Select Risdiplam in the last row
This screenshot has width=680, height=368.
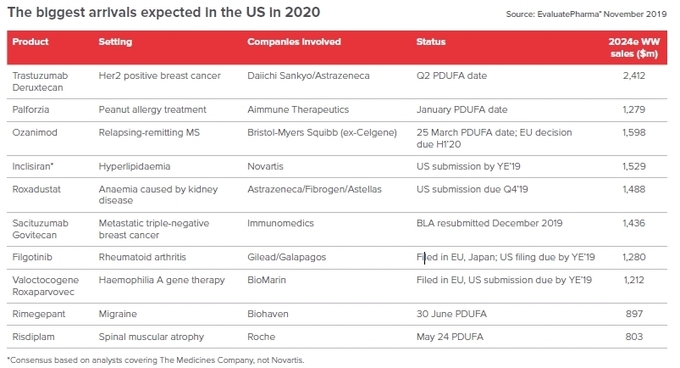33,337
